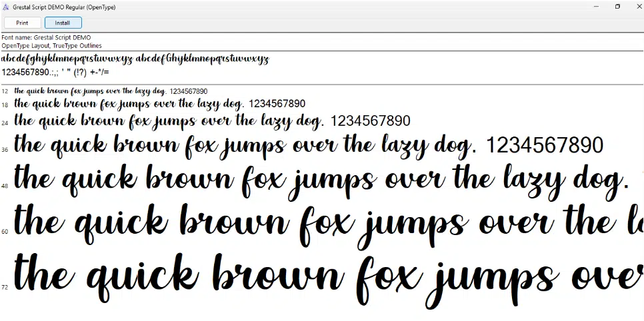
Task: Click the 48pt quick brown fox sample
Action: click(322, 182)
